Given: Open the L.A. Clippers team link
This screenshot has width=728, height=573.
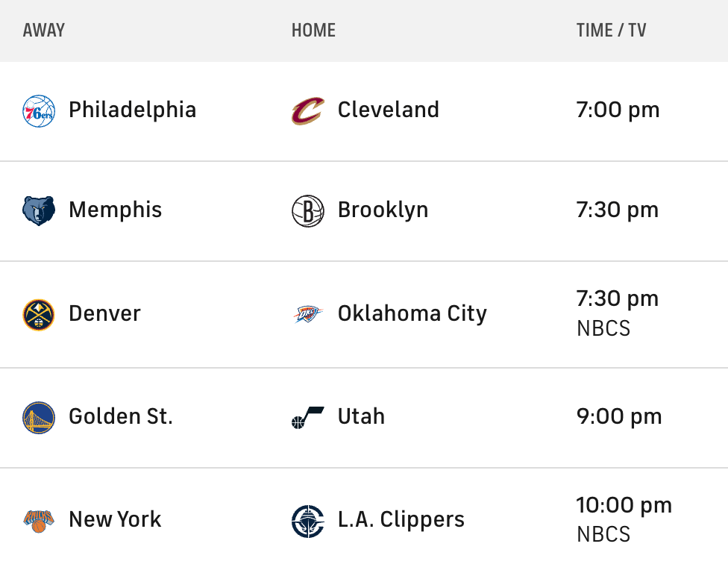Looking at the screenshot, I should (401, 519).
